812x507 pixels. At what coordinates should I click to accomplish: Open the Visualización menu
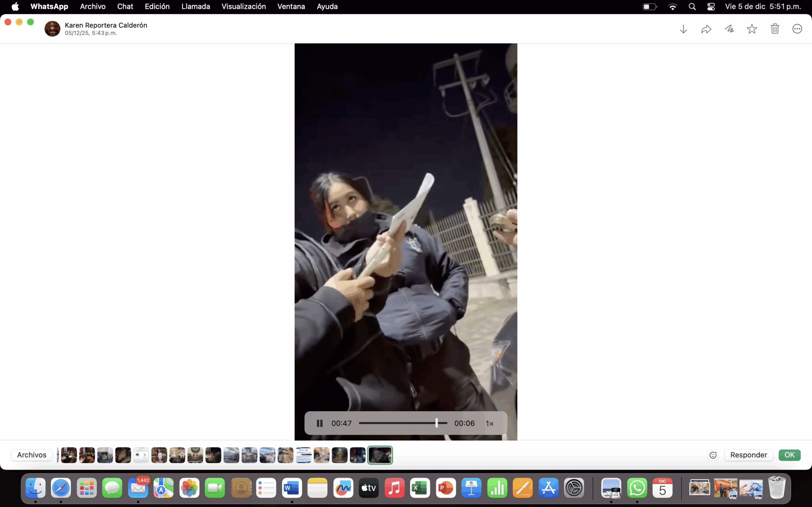(x=244, y=6)
